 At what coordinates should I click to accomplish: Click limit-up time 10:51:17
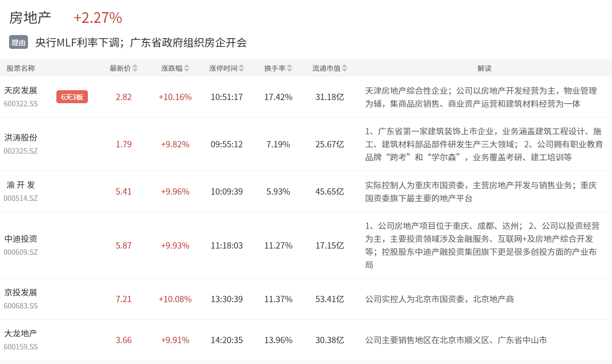(x=227, y=97)
